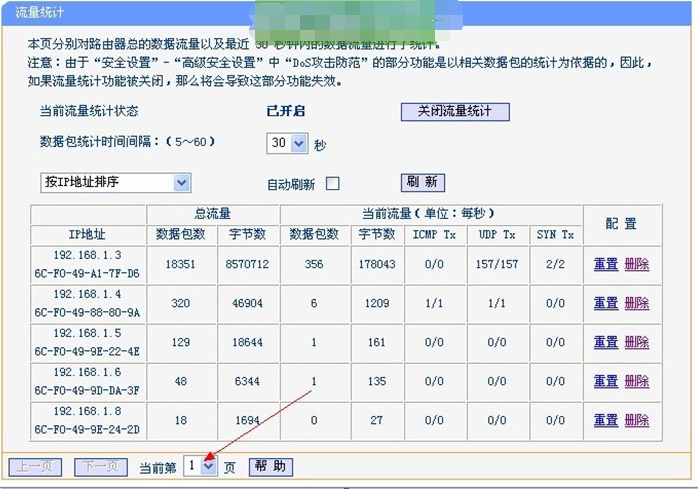Screen dimensions: 698x489
Task: Click the 帮助 button
Action: 269,466
